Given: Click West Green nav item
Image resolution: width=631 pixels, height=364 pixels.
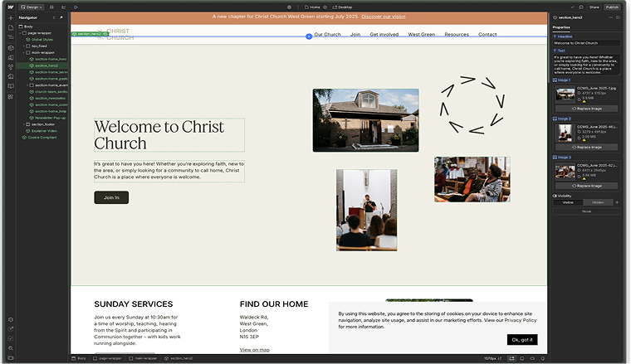Looking at the screenshot, I should click(421, 35).
